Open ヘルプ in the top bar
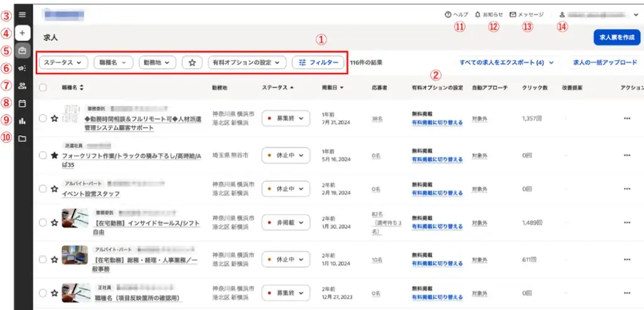This screenshot has height=310, width=644. point(456,14)
